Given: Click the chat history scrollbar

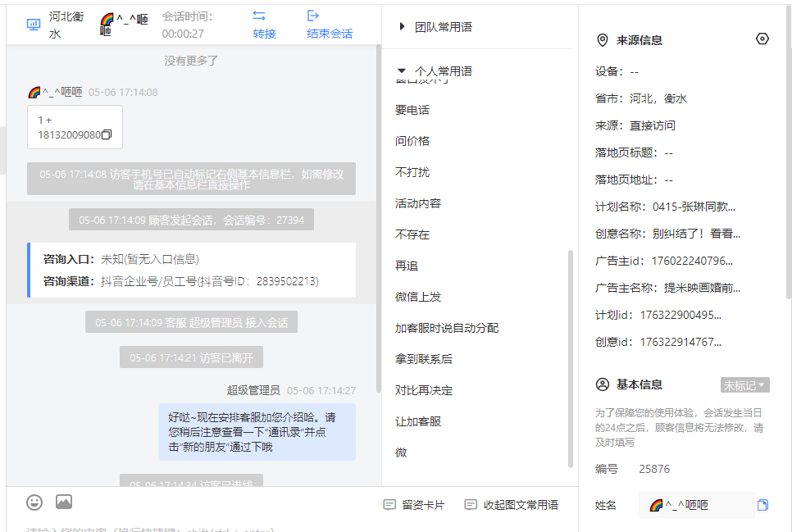Looking at the screenshot, I should [x=378, y=219].
